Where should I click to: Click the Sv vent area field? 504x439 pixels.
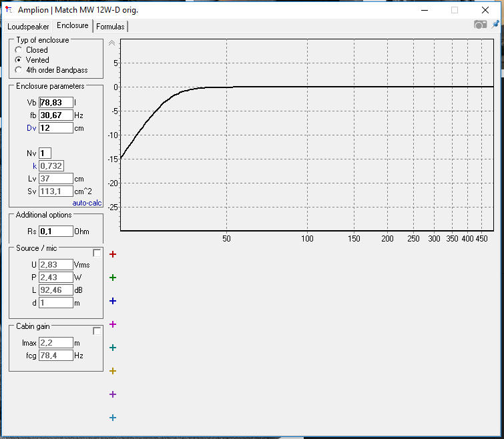(56, 191)
